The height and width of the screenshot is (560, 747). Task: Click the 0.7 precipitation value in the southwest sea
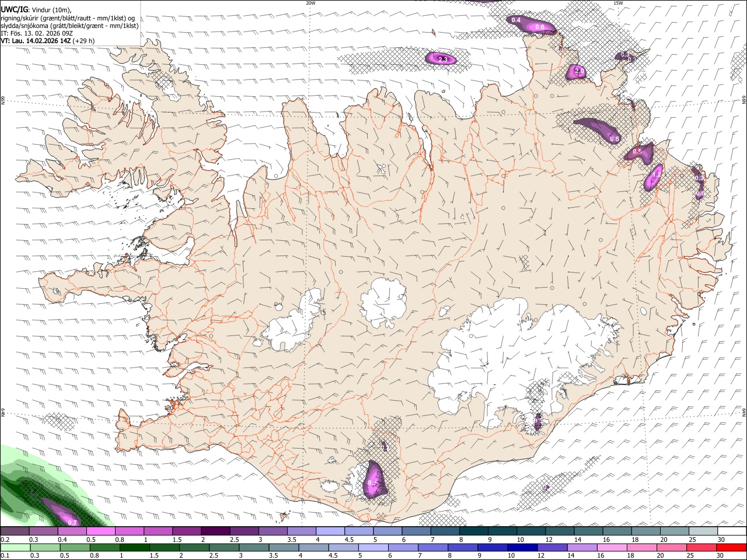pyautogui.click(x=72, y=523)
